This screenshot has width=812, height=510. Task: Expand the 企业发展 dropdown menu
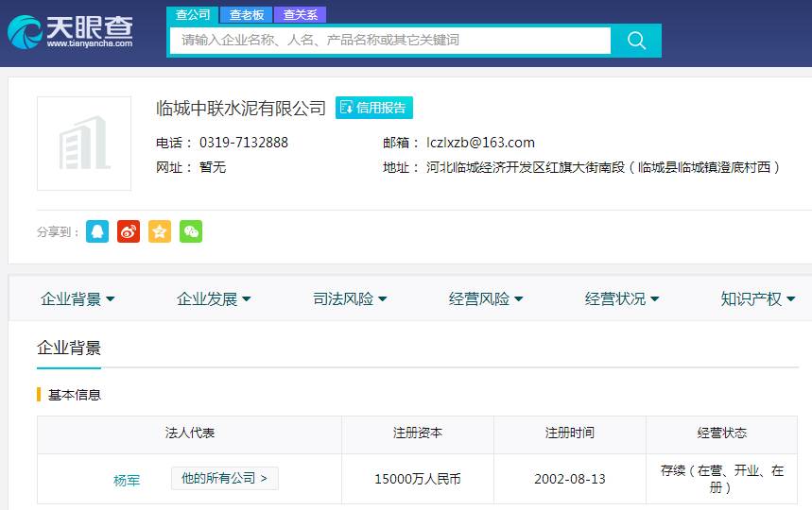(214, 298)
